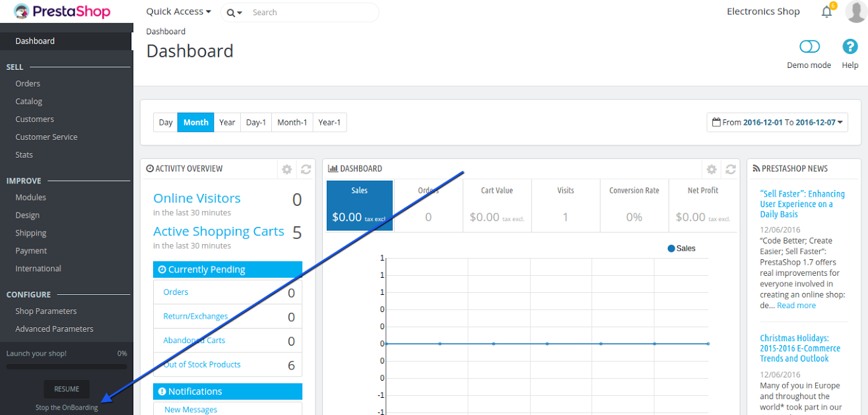Open New Messages notifications link

(x=191, y=410)
